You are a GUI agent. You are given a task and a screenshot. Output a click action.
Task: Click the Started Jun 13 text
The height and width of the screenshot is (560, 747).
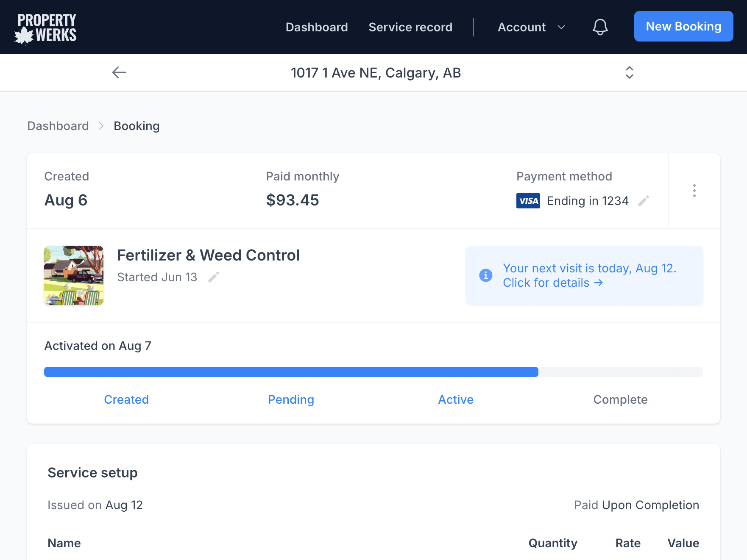tap(157, 277)
